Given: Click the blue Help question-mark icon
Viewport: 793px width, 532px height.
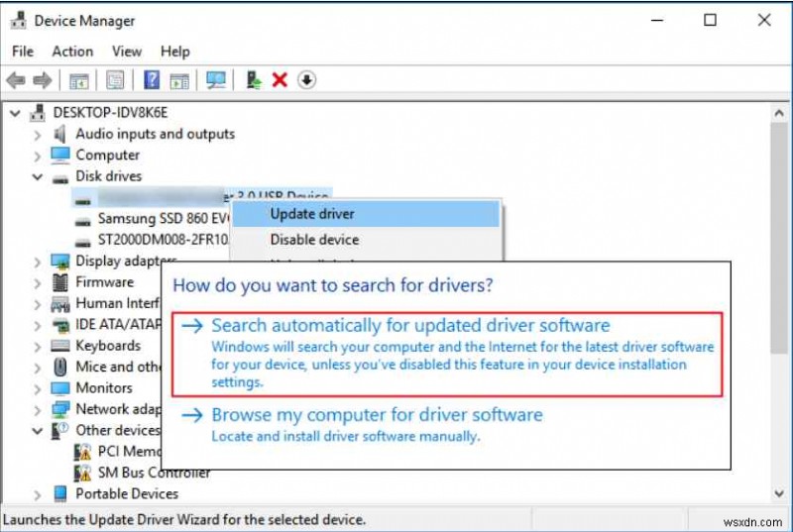Looking at the screenshot, I should point(152,80).
